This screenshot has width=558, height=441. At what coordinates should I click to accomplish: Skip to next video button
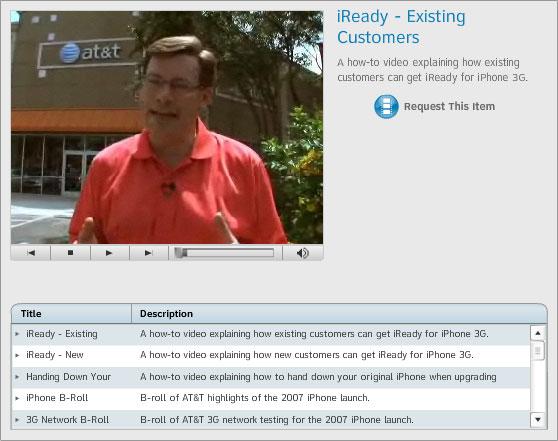tap(149, 253)
